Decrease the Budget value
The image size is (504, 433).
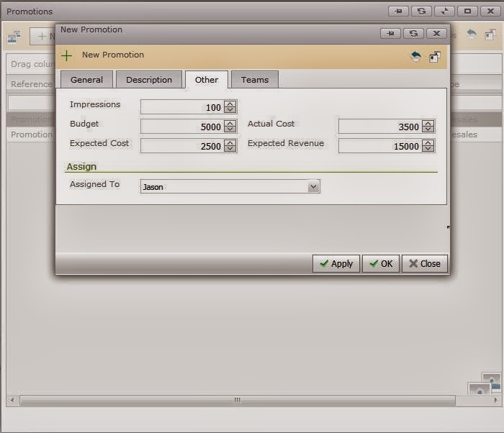pos(230,129)
